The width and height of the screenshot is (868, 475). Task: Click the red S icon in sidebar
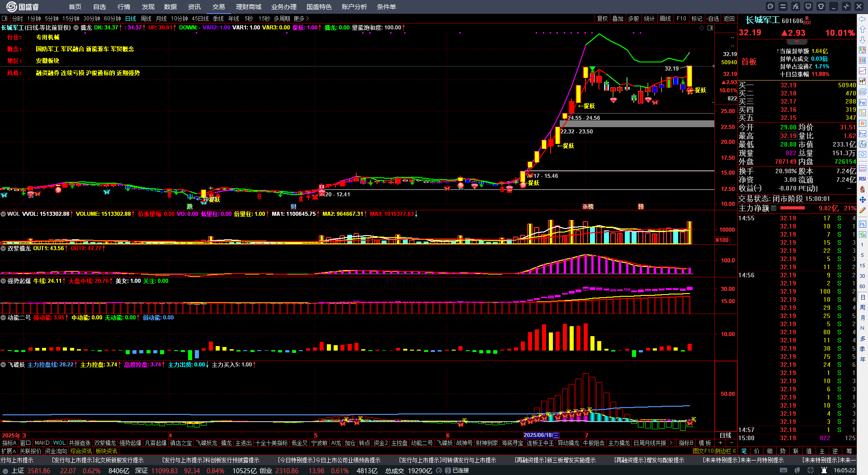(x=863, y=189)
